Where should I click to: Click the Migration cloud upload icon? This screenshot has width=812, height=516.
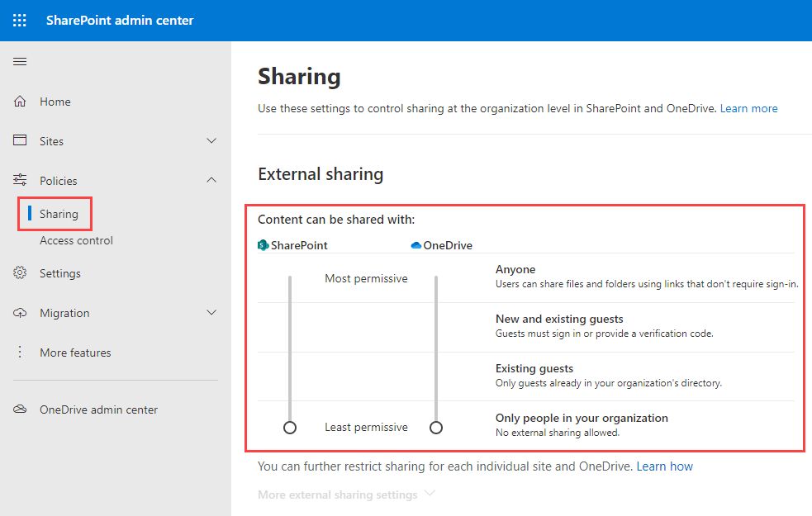point(20,313)
